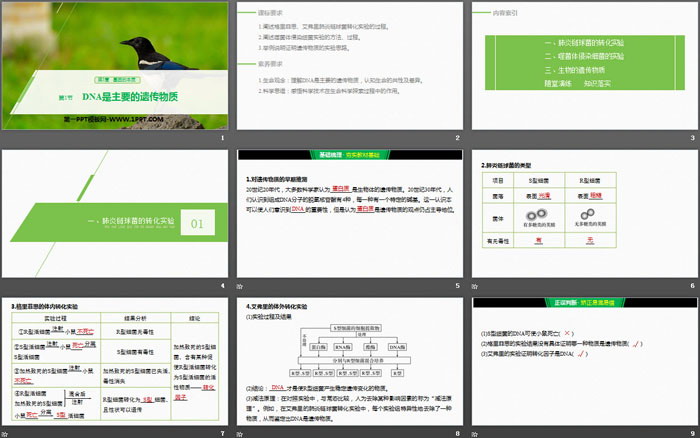
Task: Click the slide number "3" label
Action: 693,138
